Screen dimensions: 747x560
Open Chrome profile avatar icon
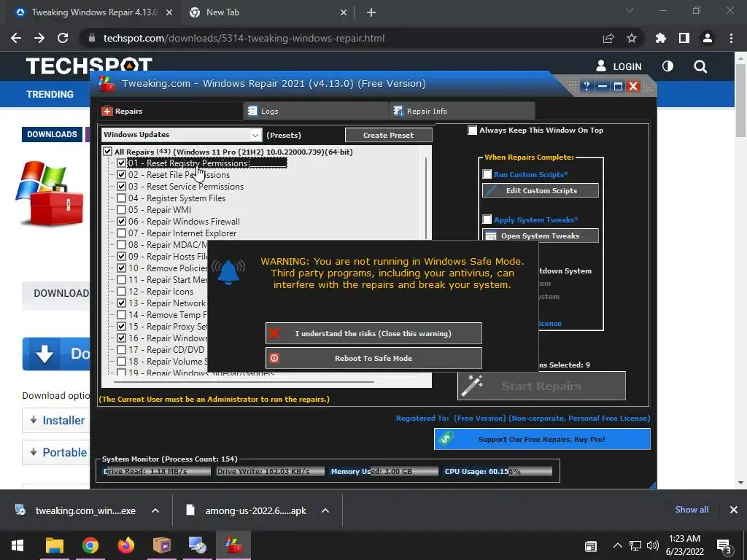(708, 38)
